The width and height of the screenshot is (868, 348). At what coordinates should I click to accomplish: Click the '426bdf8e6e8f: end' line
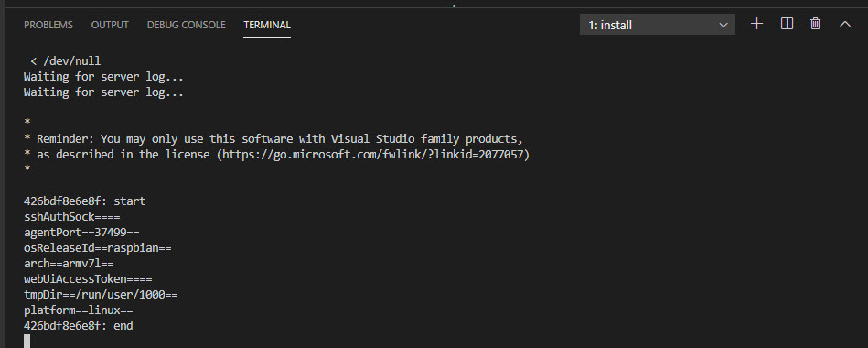78,326
